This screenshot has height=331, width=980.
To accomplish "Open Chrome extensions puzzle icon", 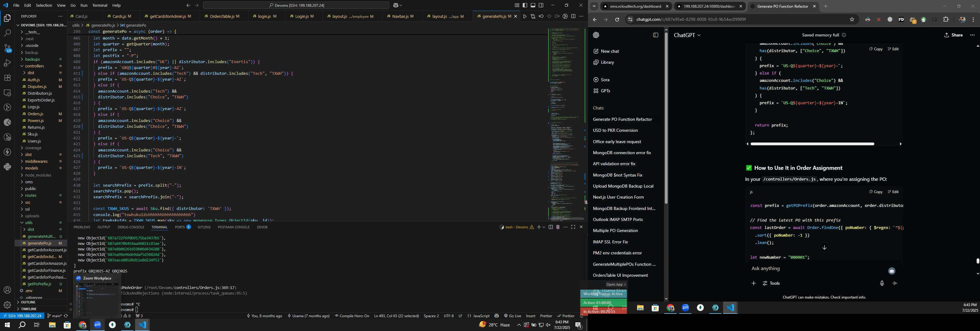I will (946, 19).
